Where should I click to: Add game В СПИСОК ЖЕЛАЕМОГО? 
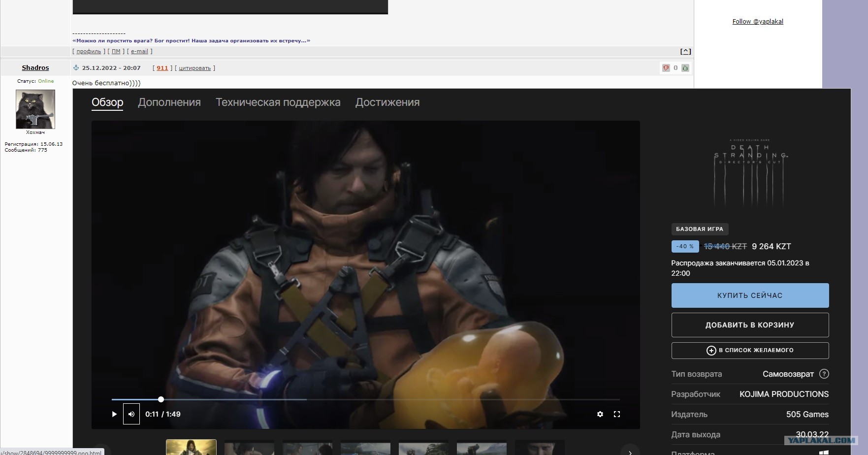click(x=750, y=350)
